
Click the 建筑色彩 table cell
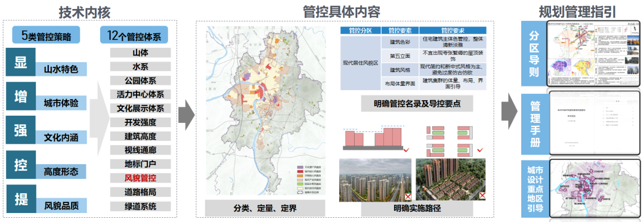[400, 42]
